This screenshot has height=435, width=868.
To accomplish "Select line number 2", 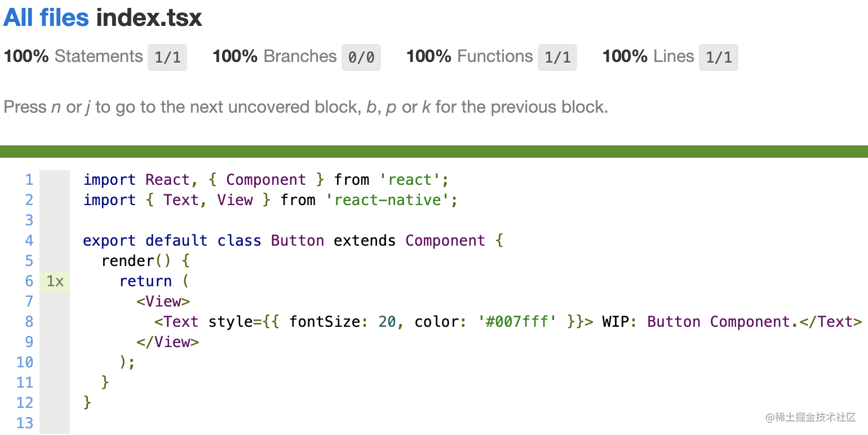I will click(x=29, y=200).
